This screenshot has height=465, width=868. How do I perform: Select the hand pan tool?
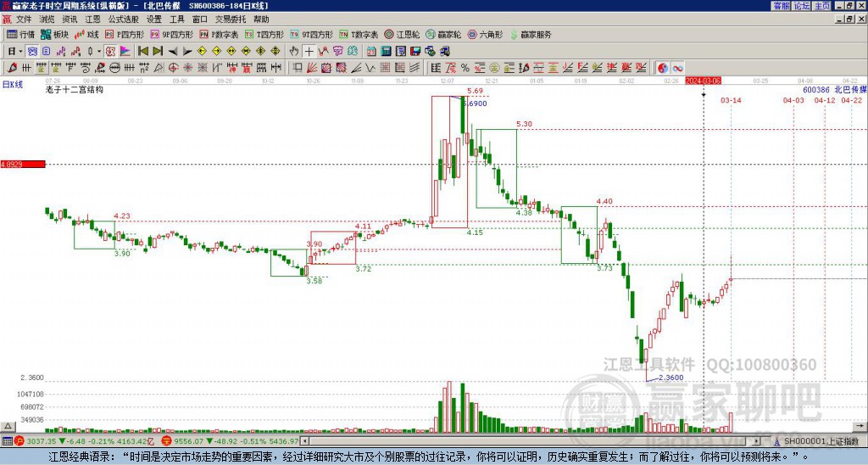point(294,52)
